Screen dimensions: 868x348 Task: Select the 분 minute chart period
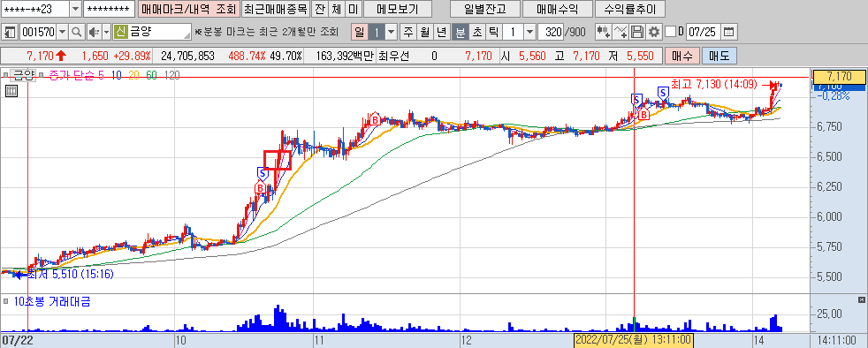(x=460, y=32)
